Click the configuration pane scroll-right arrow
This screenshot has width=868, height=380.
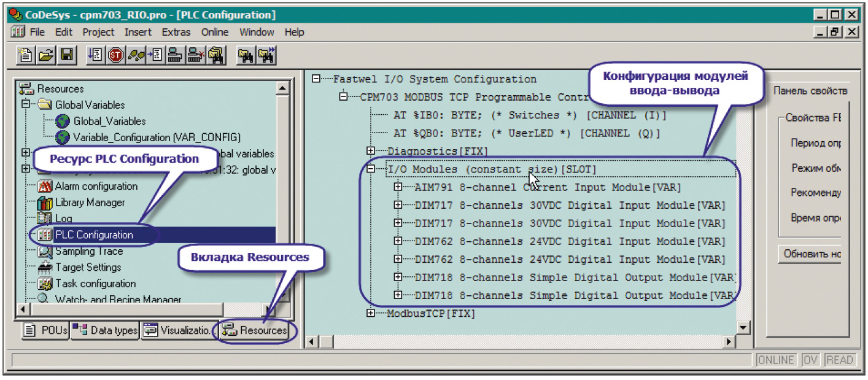(729, 342)
